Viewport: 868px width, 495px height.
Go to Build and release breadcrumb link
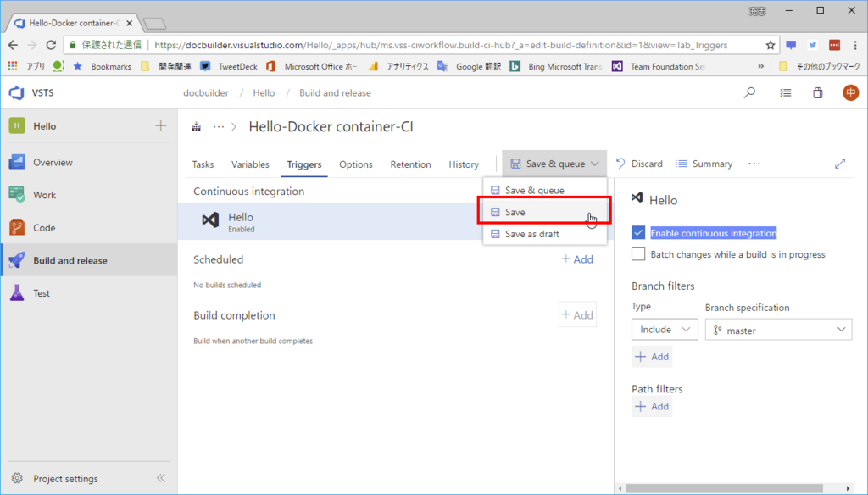tap(335, 93)
